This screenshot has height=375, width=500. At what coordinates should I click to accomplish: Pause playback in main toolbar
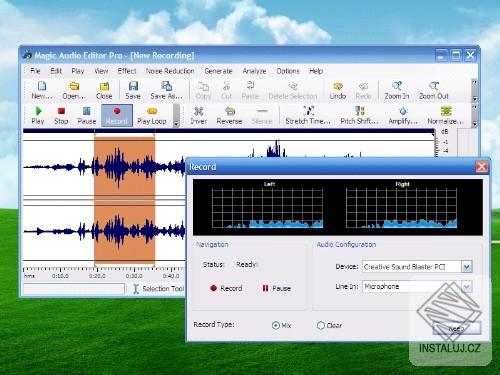(87, 115)
